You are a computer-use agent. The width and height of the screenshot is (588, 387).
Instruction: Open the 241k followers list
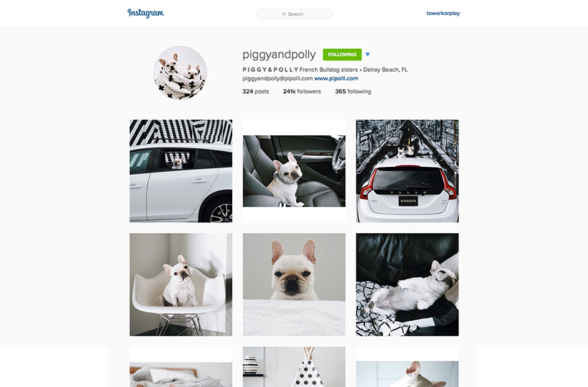point(302,91)
